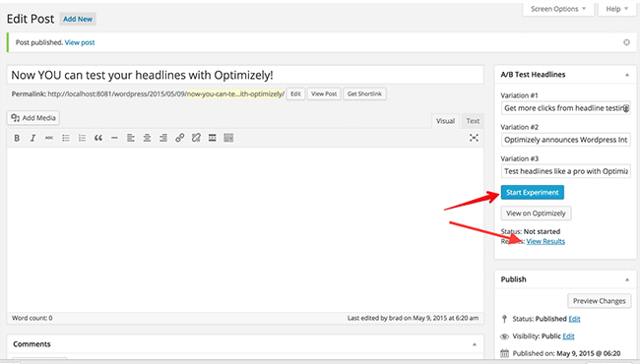This screenshot has height=364, width=640.
Task: Toggle bold formatting in editor toolbar
Action: point(17,138)
